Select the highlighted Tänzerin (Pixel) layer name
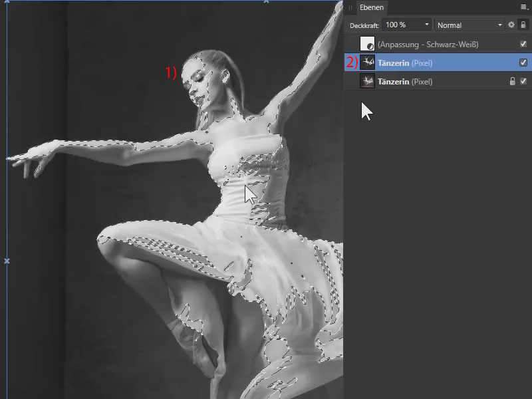Image resolution: width=532 pixels, height=399 pixels. [405, 63]
